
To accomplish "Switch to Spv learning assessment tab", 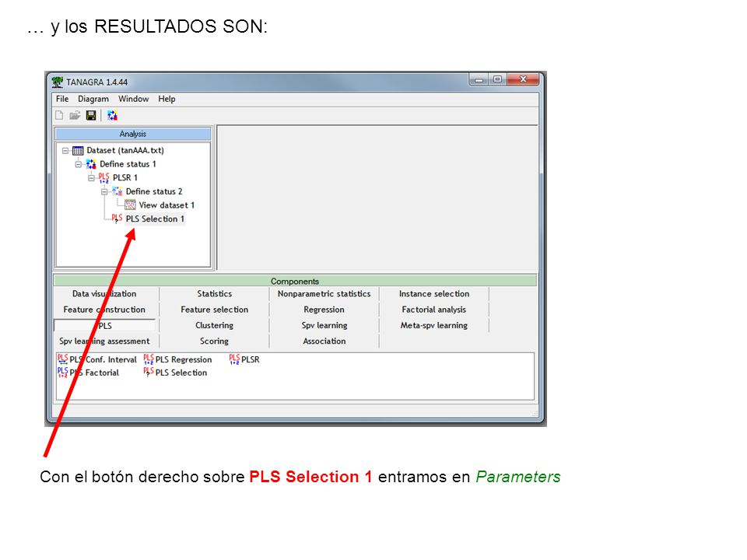I will (104, 341).
